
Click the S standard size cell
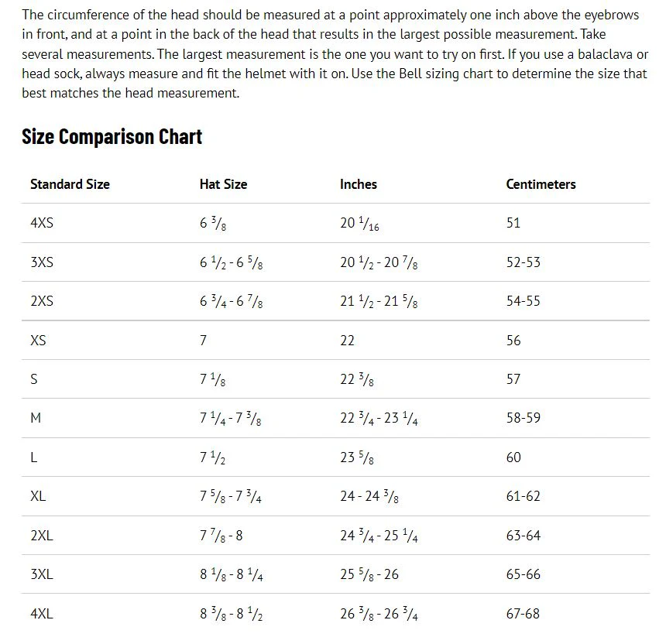tap(34, 379)
